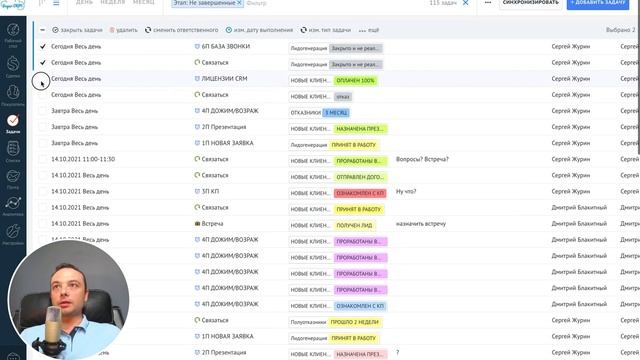Click the red 'ОЗНАКОМЛЕН С КП' tag
The width and height of the screenshot is (640, 360).
tap(360, 193)
